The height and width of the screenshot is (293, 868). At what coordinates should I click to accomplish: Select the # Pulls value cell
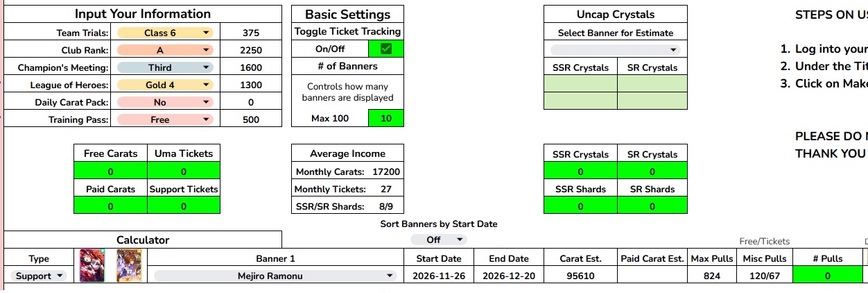tap(828, 276)
